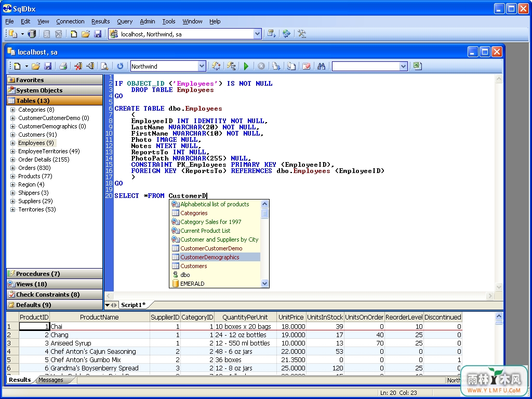Expand the Employees (9) table node

tap(12, 143)
